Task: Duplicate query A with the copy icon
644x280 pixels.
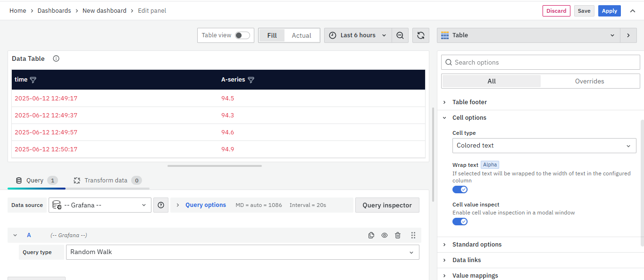Action: tap(371, 235)
